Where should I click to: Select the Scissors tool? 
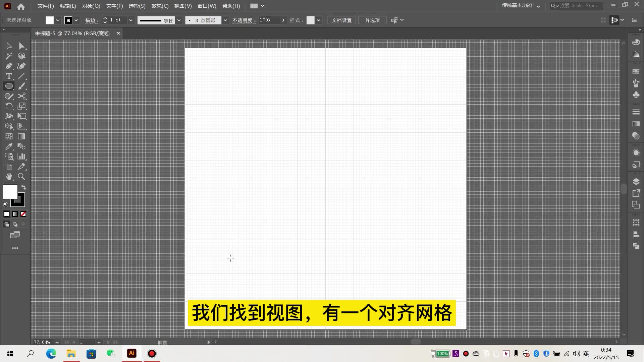coord(22,96)
